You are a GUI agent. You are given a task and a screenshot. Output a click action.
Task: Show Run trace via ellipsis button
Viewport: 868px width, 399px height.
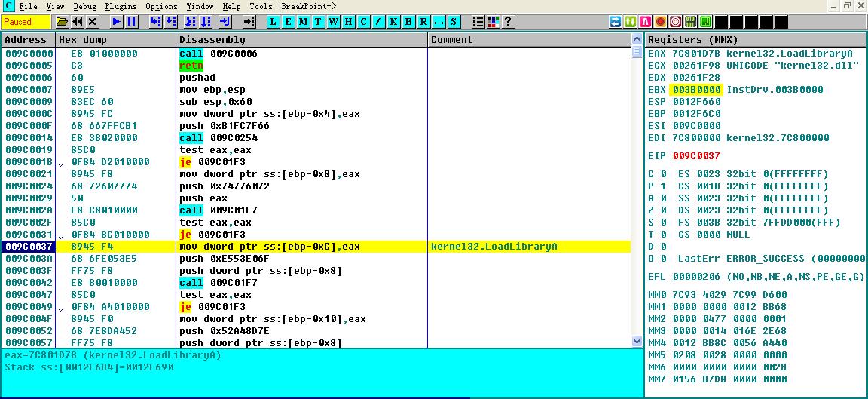point(438,22)
